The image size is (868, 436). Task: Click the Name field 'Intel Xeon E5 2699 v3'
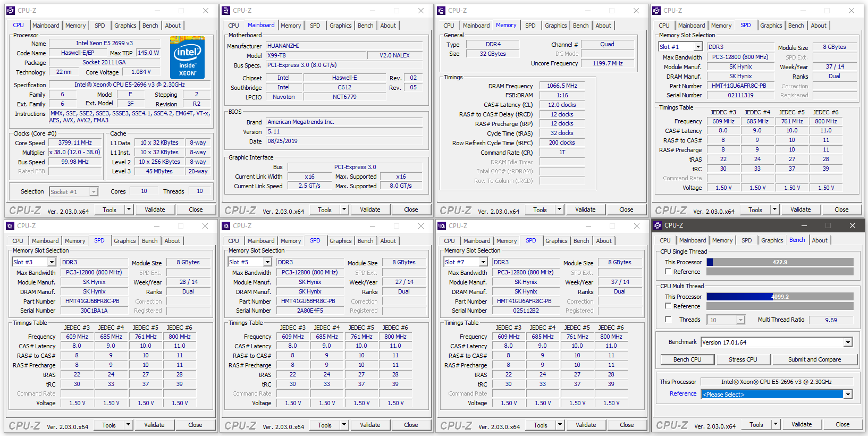coord(104,44)
